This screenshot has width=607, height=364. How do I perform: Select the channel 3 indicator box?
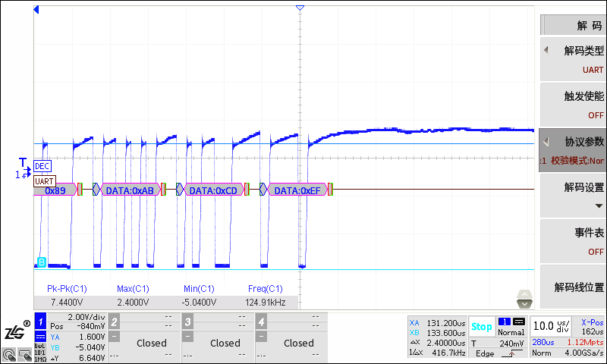(187, 322)
